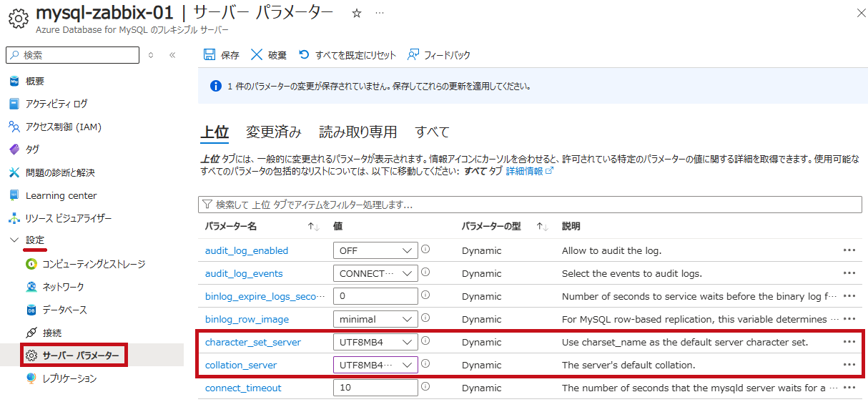868x402 pixels.
Task: Open ネットワーク settings page
Action: 63,287
